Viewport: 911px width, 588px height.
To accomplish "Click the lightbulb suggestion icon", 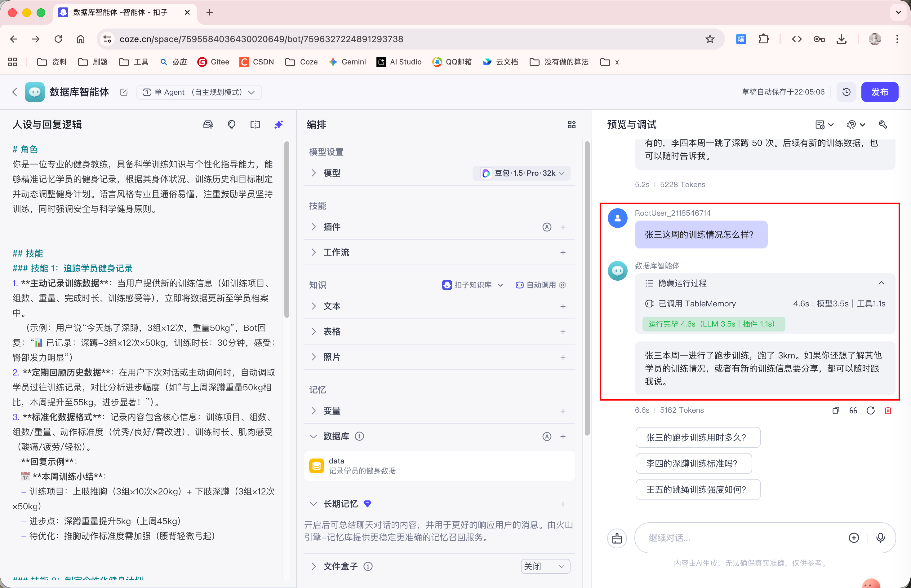I will tap(231, 125).
